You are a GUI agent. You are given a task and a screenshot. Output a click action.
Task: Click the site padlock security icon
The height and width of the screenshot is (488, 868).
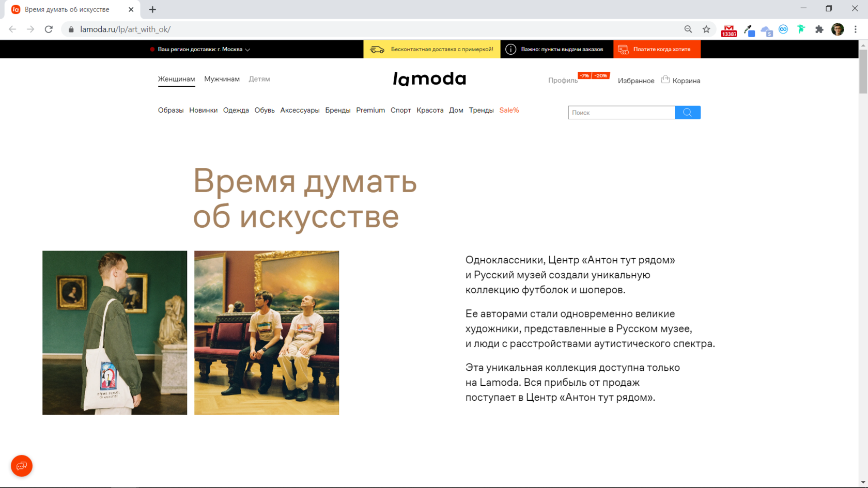pyautogui.click(x=71, y=29)
